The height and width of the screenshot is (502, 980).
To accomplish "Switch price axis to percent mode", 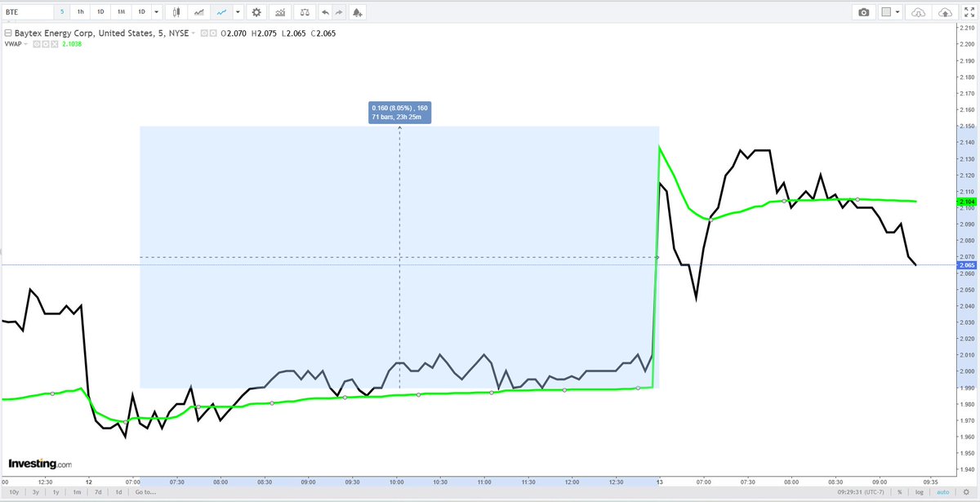I will [900, 492].
